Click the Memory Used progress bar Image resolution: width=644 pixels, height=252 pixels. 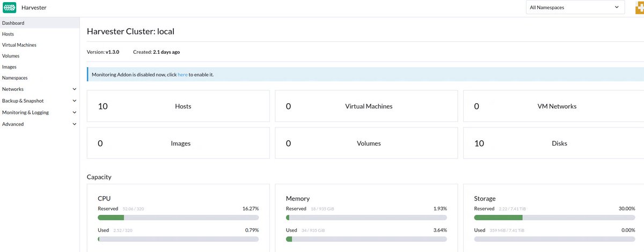pos(367,239)
